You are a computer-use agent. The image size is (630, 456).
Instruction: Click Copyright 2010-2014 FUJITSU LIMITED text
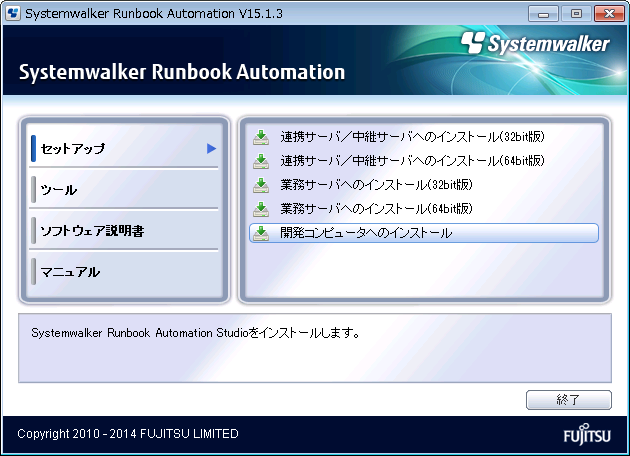(128, 434)
